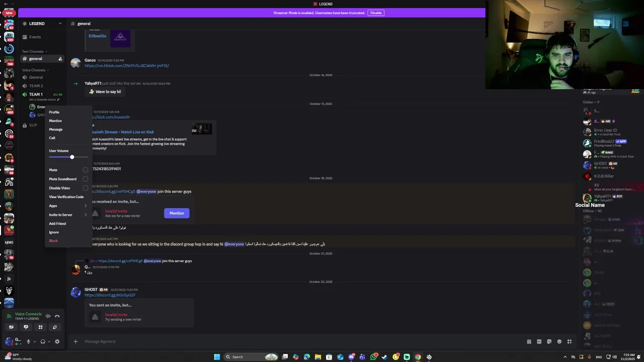Edit channel status pencil icon
The height and width of the screenshot is (362, 644).
pos(58,100)
